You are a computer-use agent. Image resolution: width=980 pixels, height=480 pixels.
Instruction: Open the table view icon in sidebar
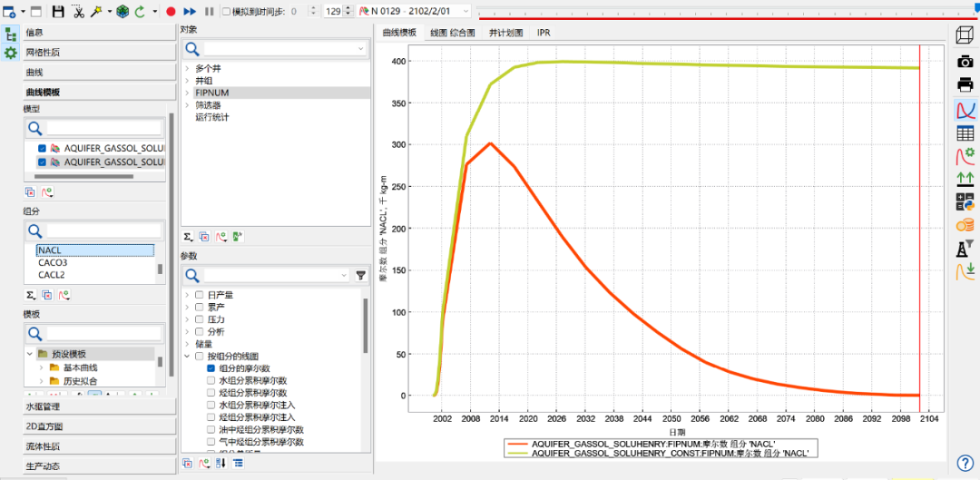pyautogui.click(x=965, y=133)
